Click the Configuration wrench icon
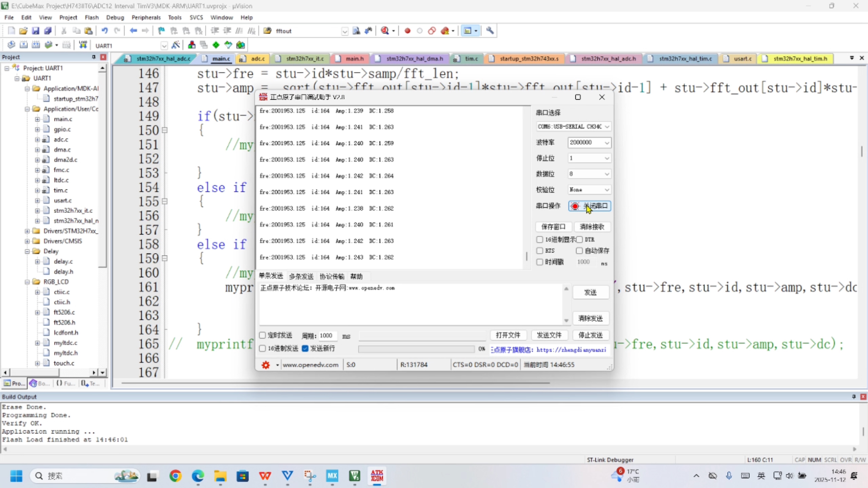Image resolution: width=868 pixels, height=488 pixels. tap(490, 31)
